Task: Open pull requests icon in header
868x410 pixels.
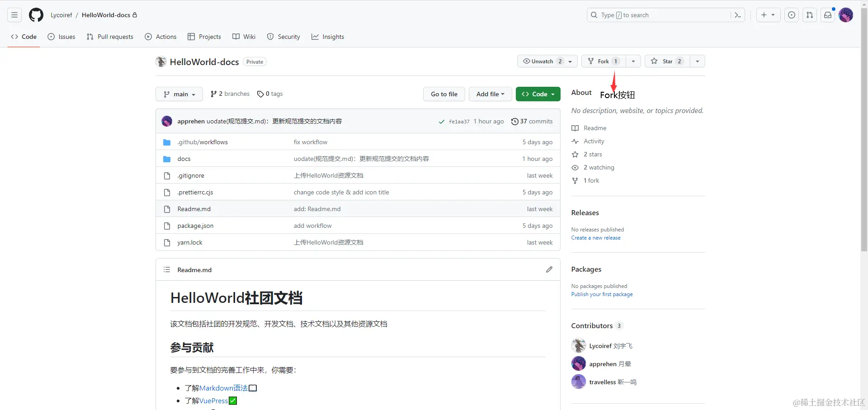Action: tap(810, 15)
